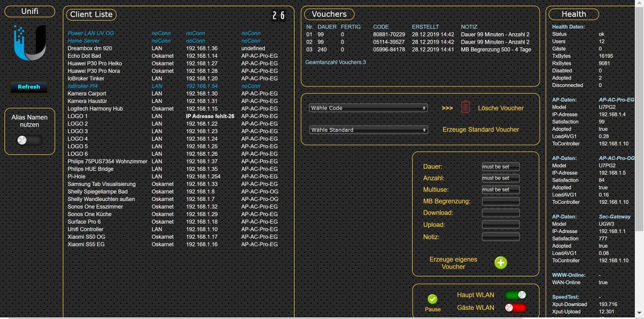
Task: Click the IP address 192.168.1.254
Action: pos(203,176)
